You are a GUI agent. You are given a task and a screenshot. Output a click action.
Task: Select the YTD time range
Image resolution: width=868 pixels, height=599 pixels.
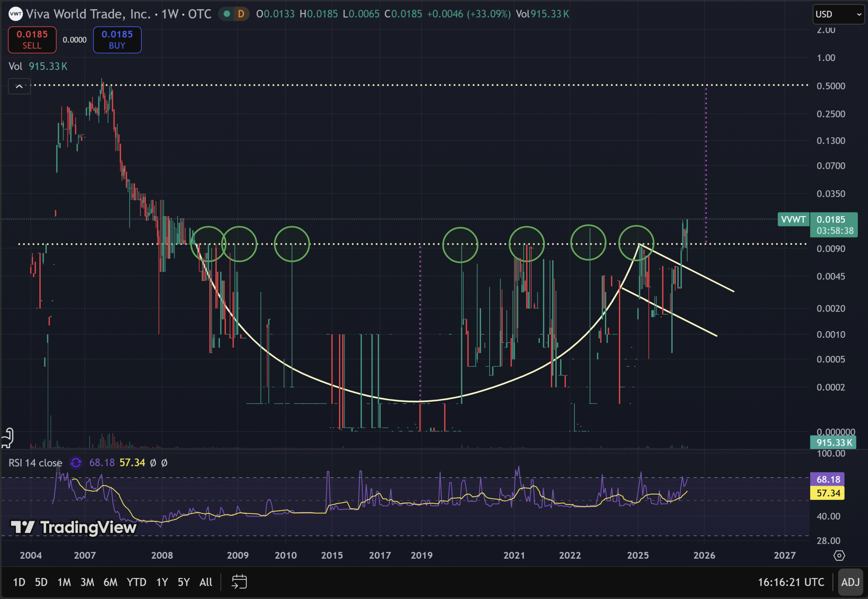pyautogui.click(x=136, y=582)
